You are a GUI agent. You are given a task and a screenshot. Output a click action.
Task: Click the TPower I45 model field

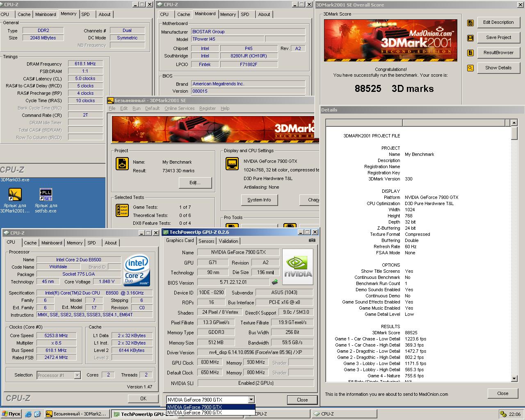pos(228,39)
